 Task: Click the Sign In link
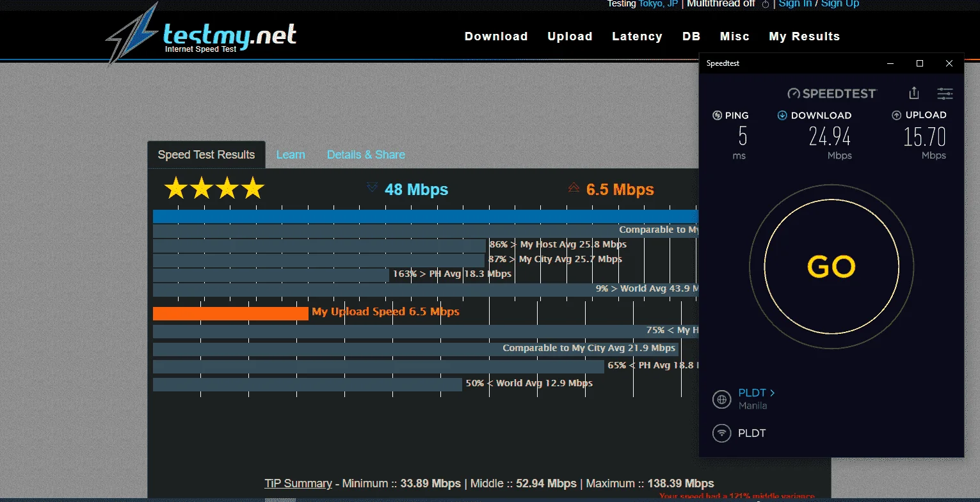pyautogui.click(x=795, y=3)
